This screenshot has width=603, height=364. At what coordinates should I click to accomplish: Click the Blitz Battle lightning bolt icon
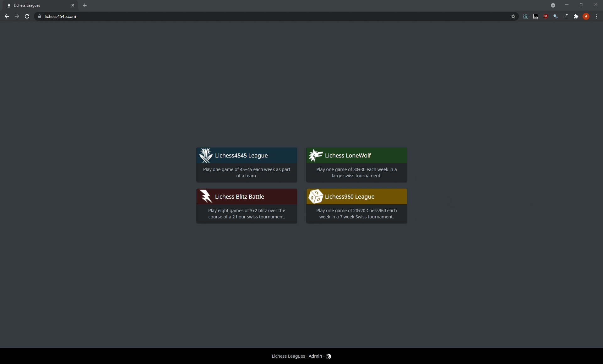(206, 196)
